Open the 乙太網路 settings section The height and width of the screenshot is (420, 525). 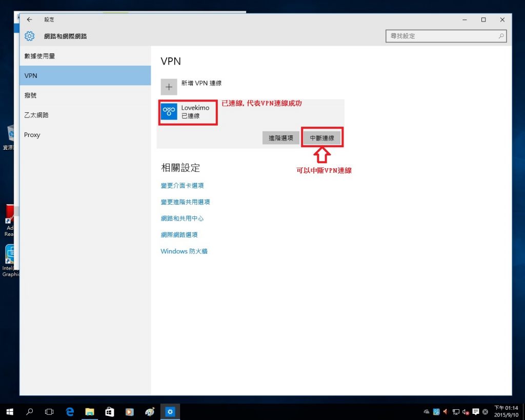[x=37, y=115]
